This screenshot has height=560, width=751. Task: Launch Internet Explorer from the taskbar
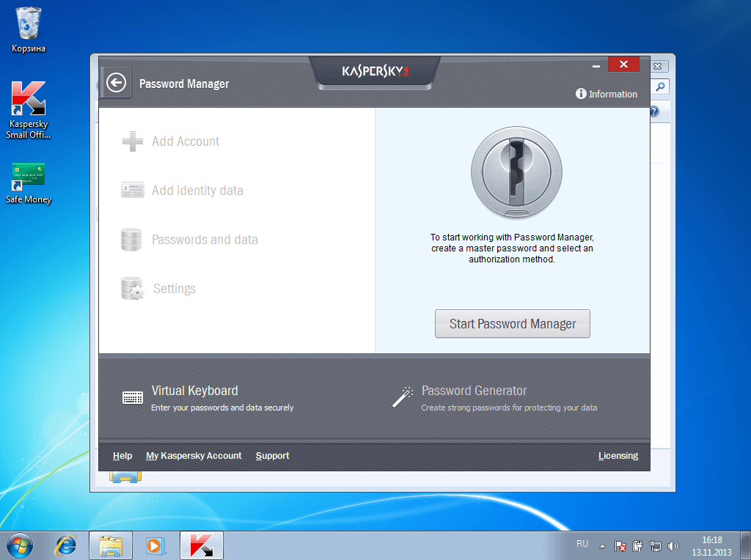[x=65, y=545]
